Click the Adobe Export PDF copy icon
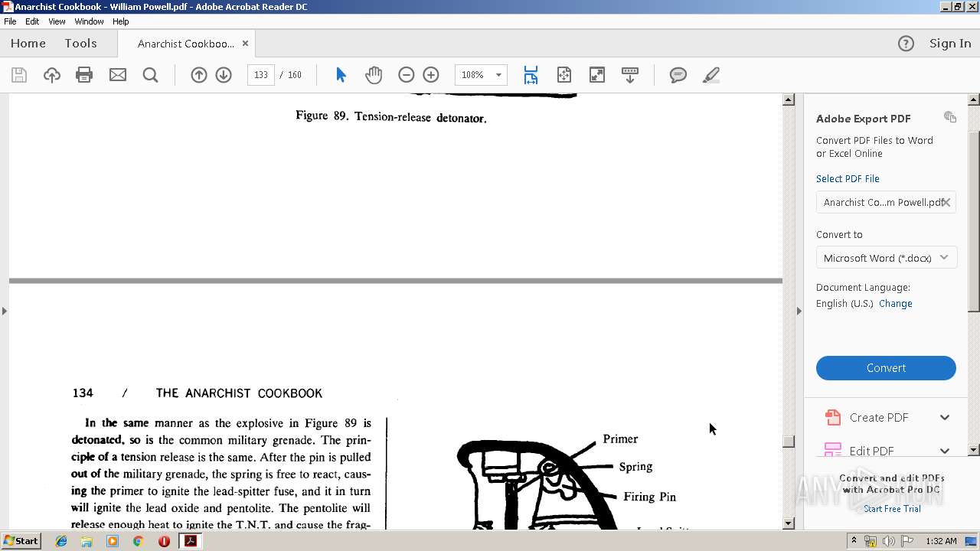Image resolution: width=980 pixels, height=551 pixels. 950,117
